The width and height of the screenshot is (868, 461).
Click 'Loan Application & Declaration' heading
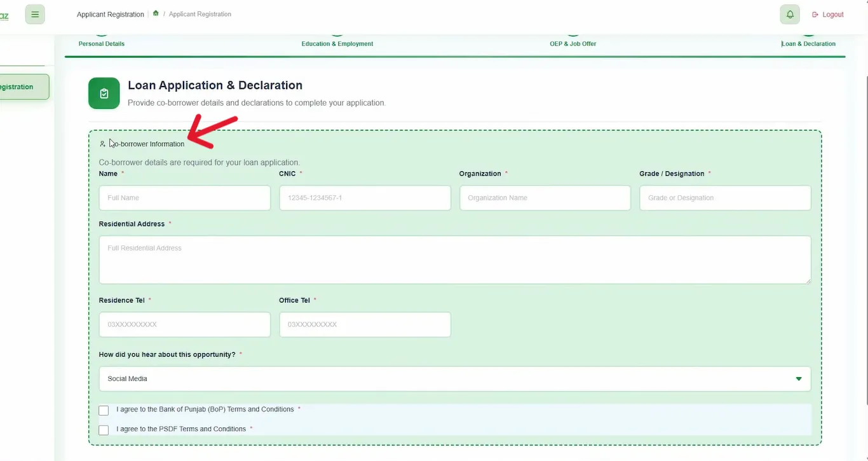215,85
